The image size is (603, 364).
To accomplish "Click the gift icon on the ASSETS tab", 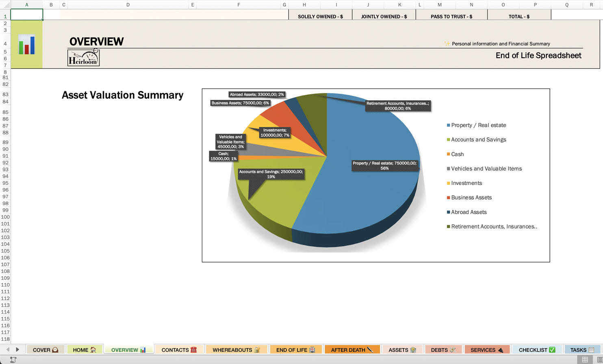I will pos(413,349).
